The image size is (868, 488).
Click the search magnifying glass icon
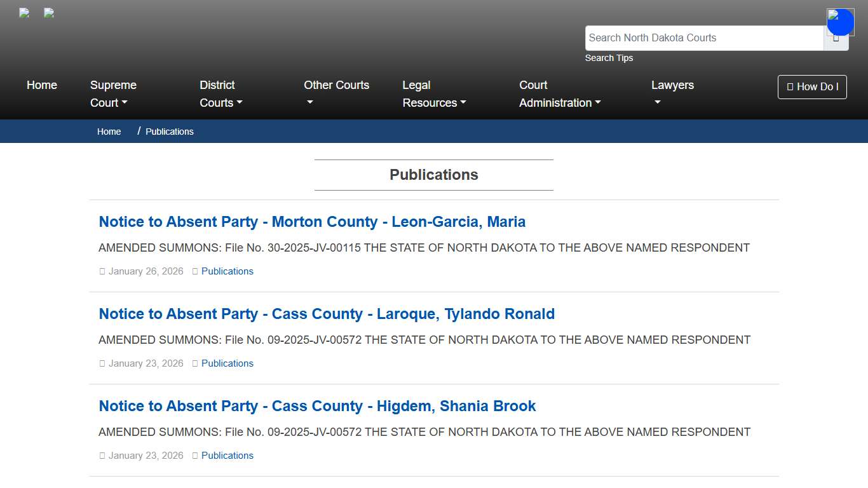[x=836, y=37]
